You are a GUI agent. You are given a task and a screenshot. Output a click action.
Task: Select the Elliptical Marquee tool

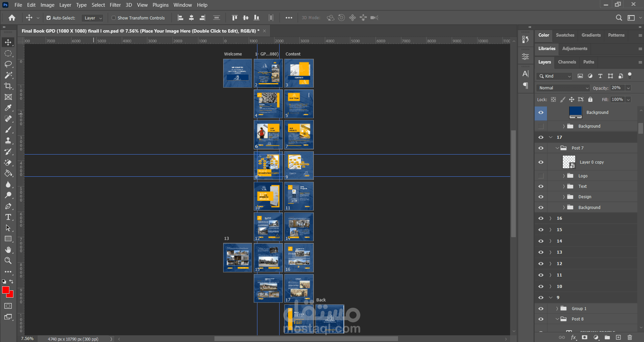(x=8, y=53)
